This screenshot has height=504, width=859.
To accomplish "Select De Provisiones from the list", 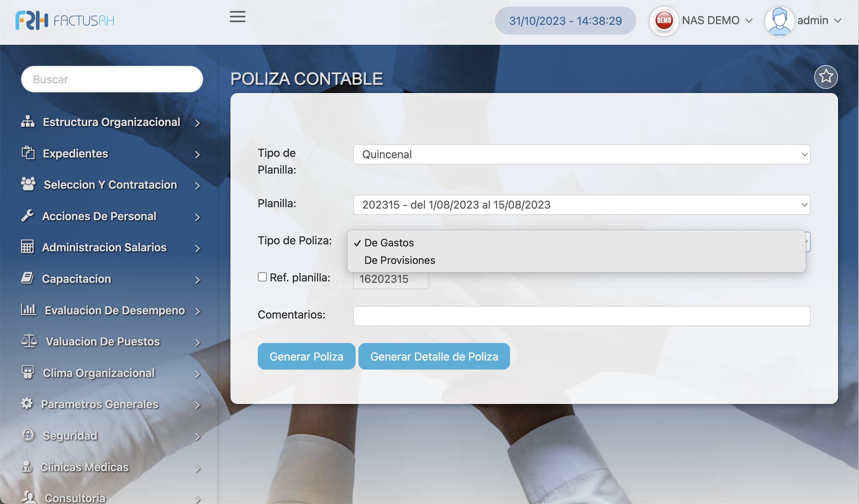I will pos(400,260).
